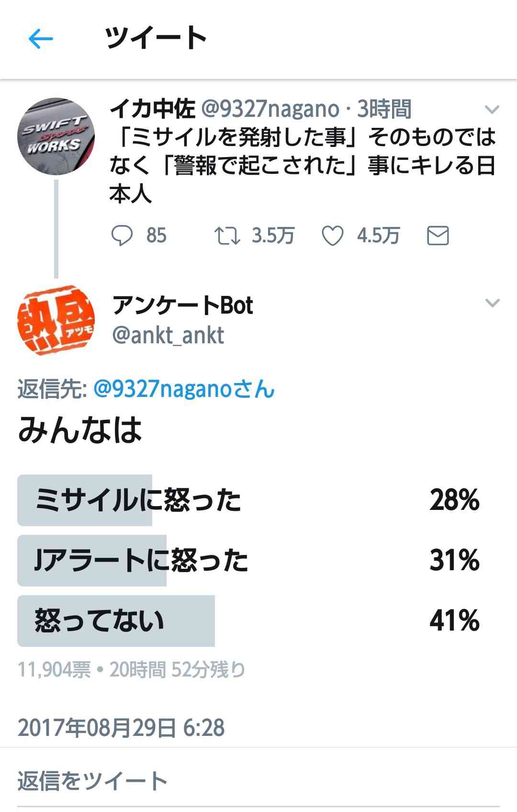This screenshot has width=517, height=812.
Task: Tap the @ankt_ankt handle
Action: [168, 336]
